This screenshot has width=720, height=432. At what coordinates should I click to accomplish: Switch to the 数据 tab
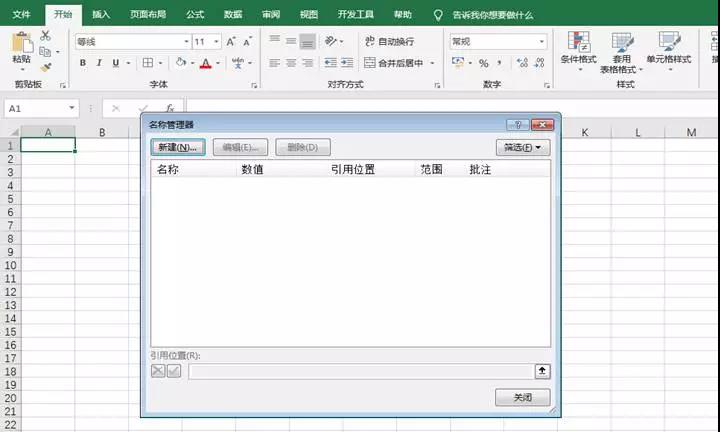point(233,15)
